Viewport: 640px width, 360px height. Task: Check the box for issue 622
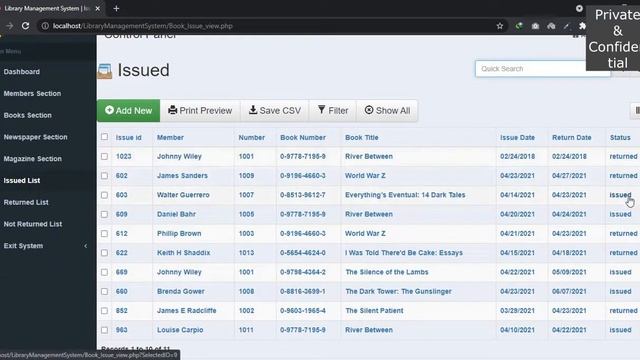[104, 253]
